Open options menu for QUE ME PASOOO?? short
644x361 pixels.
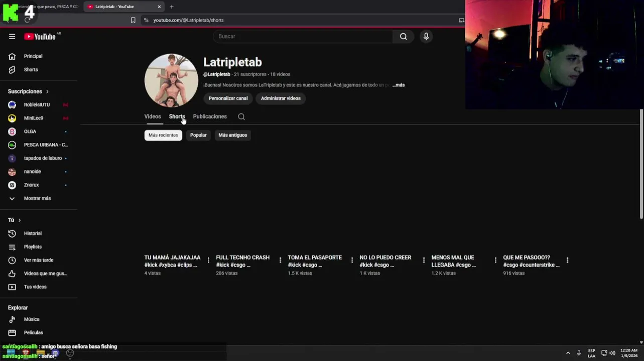pyautogui.click(x=567, y=260)
